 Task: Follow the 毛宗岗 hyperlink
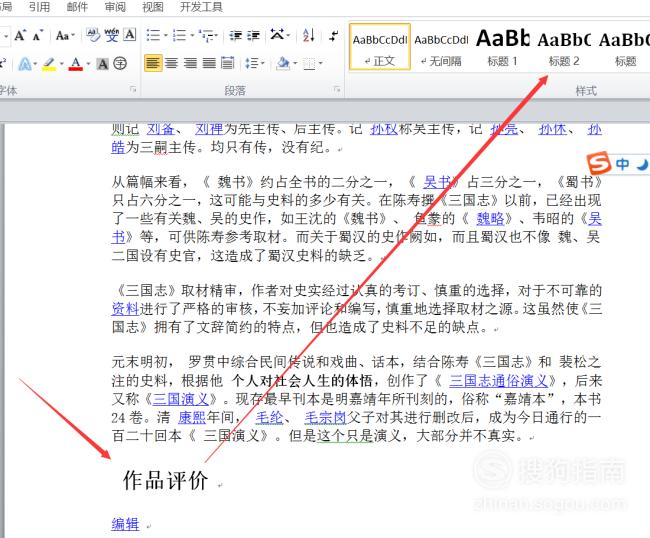click(325, 417)
